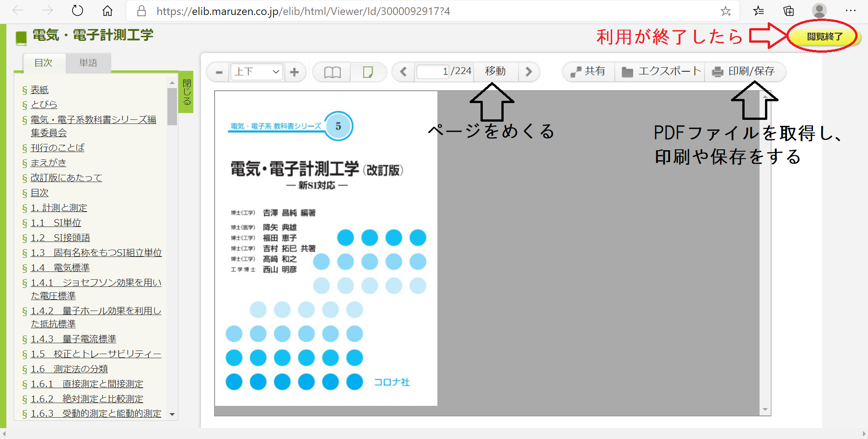Click the エクスポート export button
This screenshot has width=868, height=439.
tap(661, 71)
